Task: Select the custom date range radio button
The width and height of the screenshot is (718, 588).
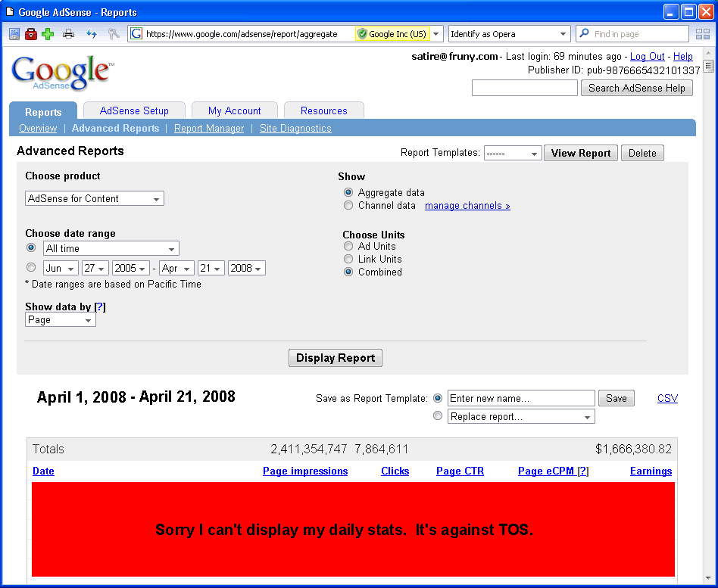Action: pos(31,267)
